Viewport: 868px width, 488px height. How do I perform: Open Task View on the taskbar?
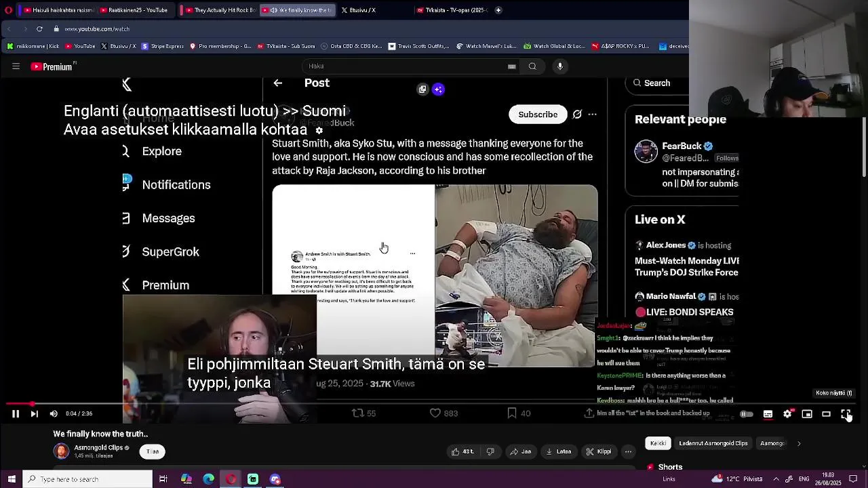(163, 479)
